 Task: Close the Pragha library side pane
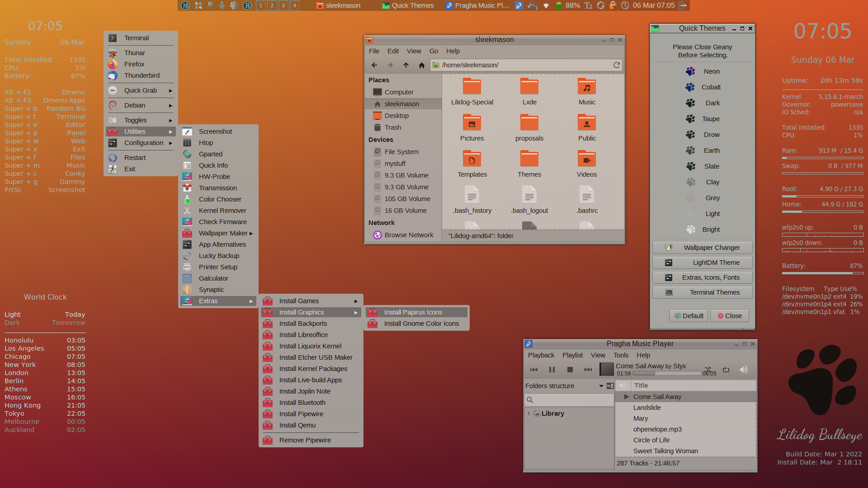[610, 386]
